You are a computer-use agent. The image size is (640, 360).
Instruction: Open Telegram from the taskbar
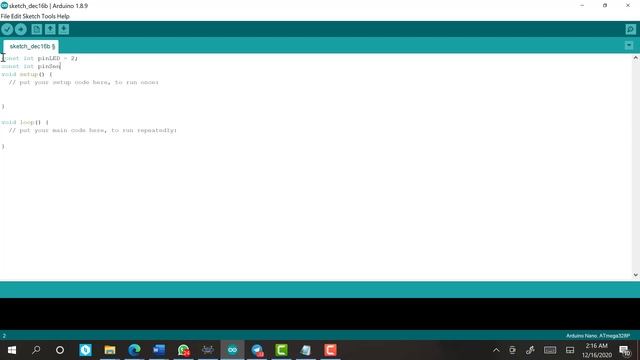click(x=257, y=350)
